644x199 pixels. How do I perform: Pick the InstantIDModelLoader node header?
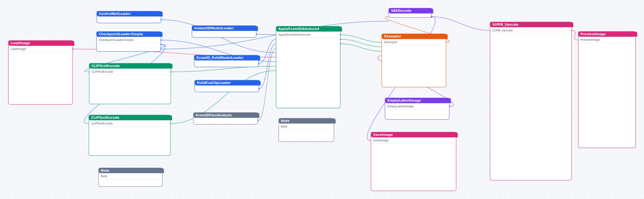click(x=225, y=28)
